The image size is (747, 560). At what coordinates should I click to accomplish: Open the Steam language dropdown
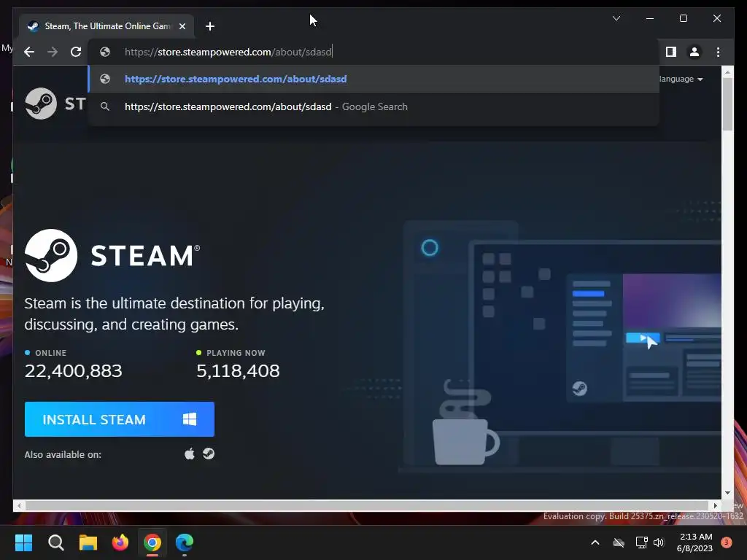pos(682,79)
